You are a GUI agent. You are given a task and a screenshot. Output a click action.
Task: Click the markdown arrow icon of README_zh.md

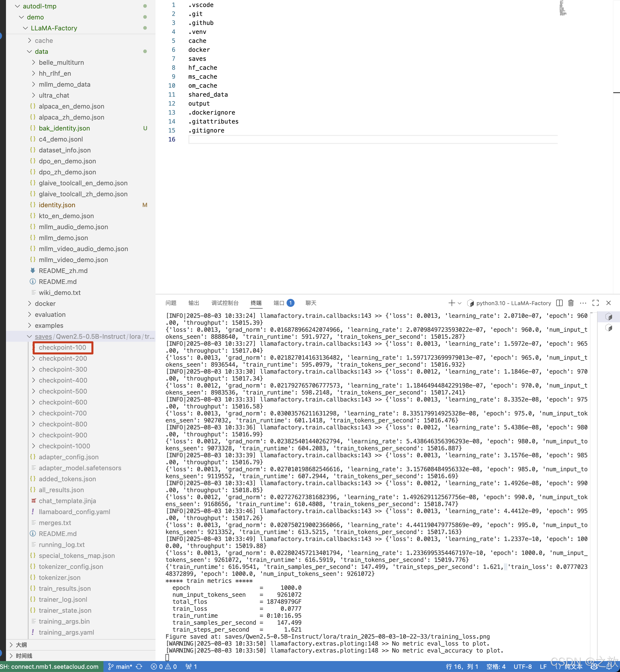coord(33,270)
